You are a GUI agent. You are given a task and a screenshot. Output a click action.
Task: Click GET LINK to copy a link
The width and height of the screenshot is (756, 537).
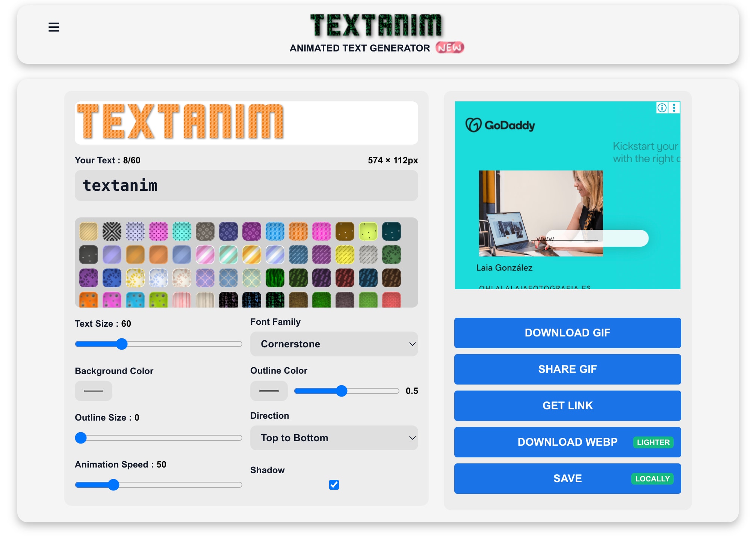[567, 406]
